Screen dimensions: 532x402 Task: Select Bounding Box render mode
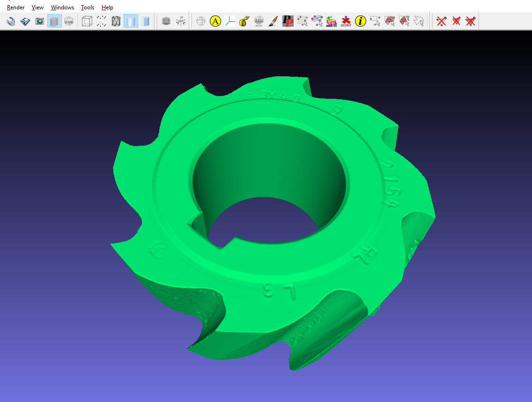click(87, 21)
